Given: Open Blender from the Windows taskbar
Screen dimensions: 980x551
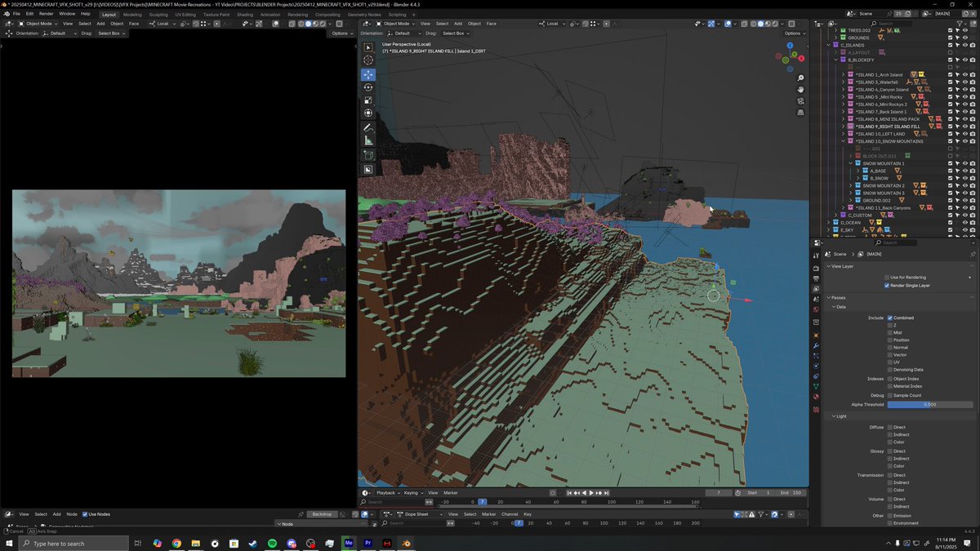Looking at the screenshot, I should [406, 543].
